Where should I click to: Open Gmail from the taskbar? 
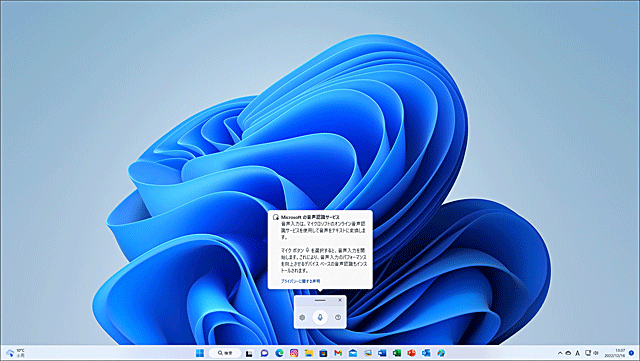point(338,353)
